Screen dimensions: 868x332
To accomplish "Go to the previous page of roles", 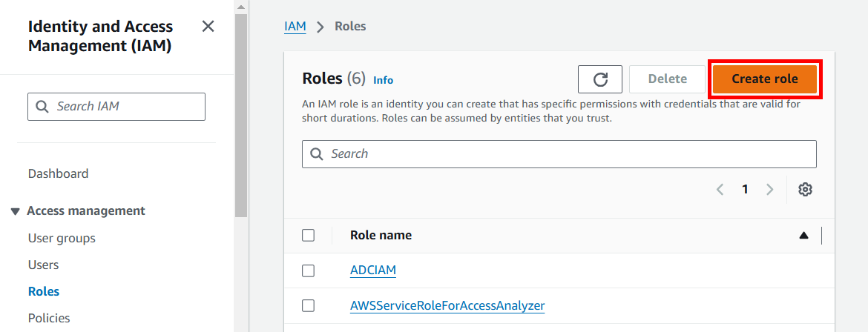I will click(x=720, y=189).
